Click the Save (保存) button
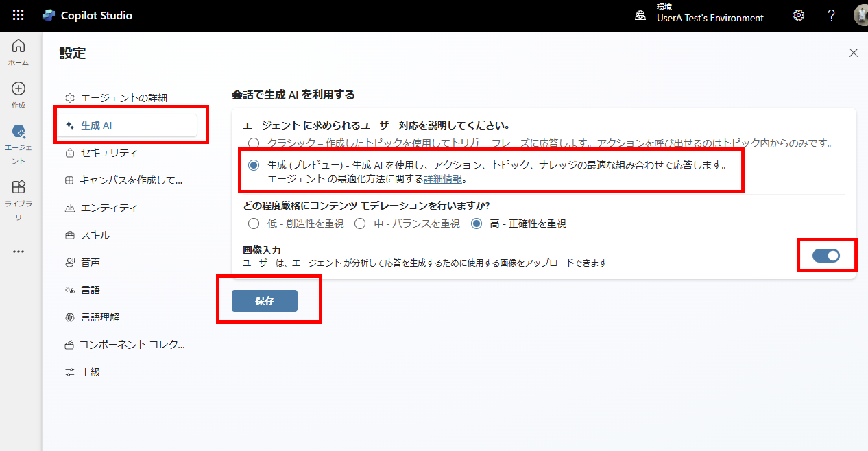868x451 pixels. click(x=265, y=301)
